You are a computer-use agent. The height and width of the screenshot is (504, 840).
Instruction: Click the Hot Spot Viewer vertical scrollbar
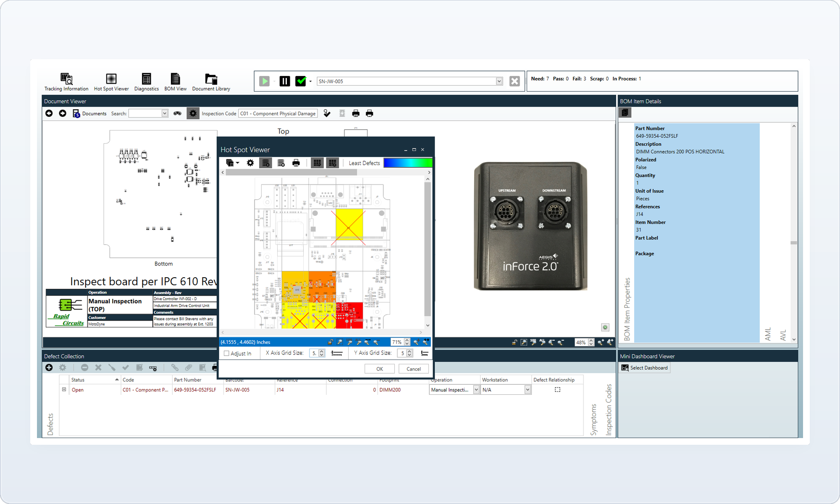pos(428,250)
